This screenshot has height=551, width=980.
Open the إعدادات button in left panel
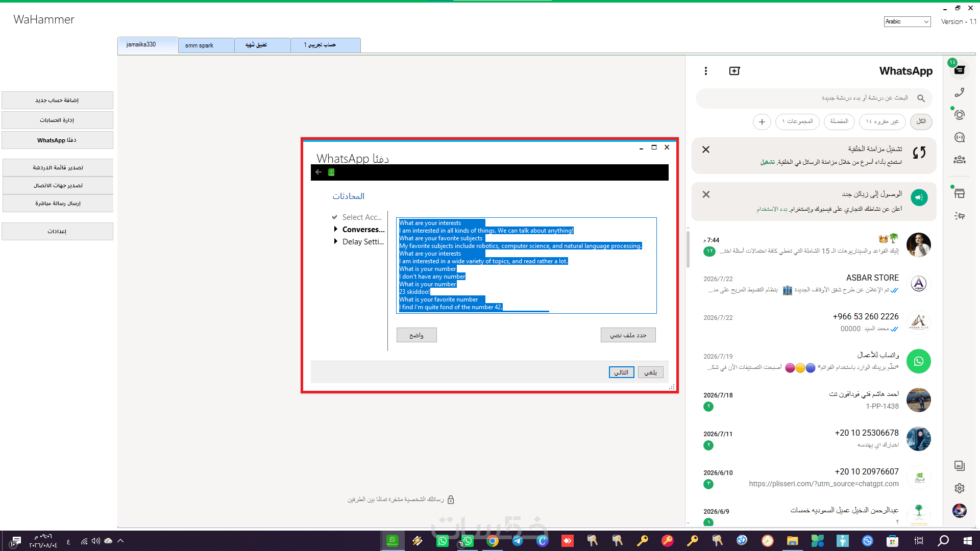tap(57, 231)
